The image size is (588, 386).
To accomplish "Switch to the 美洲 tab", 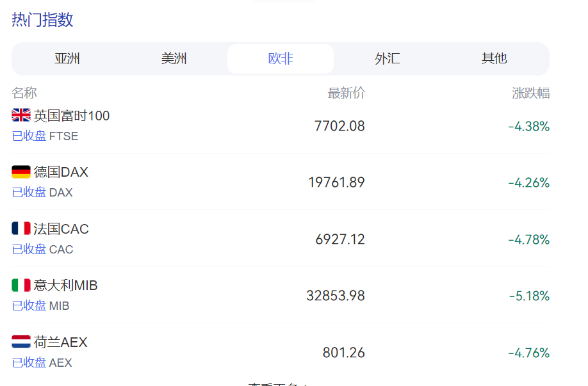I will [x=174, y=58].
